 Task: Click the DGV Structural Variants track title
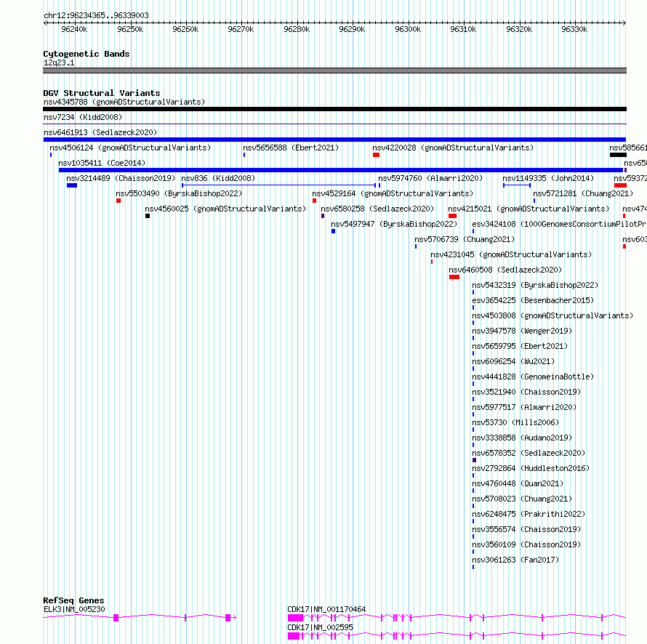pos(102,93)
